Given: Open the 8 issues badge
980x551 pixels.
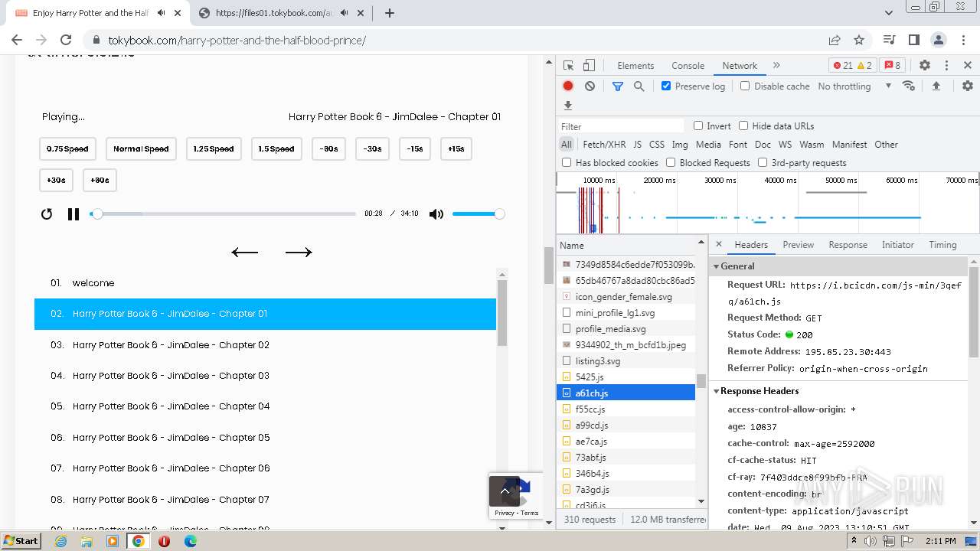Looking at the screenshot, I should coord(891,66).
